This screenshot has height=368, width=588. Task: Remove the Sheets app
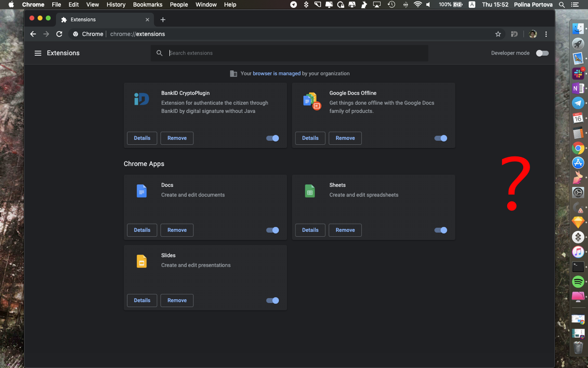click(x=345, y=230)
